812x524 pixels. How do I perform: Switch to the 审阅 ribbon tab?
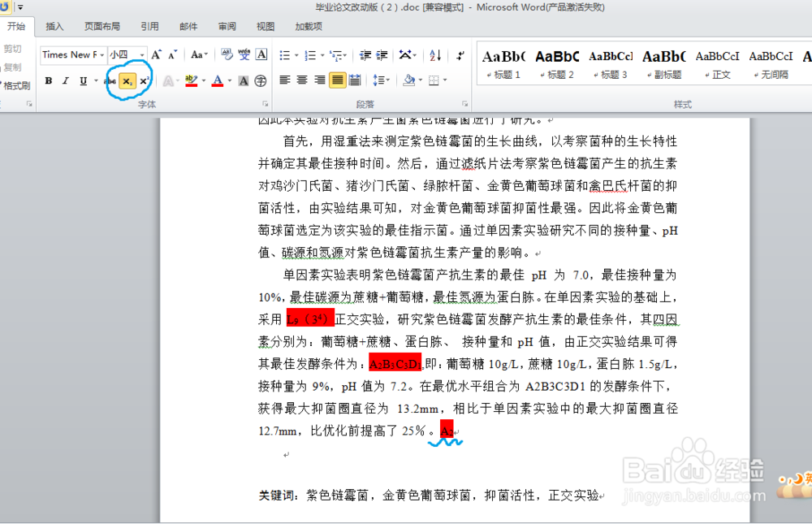pyautogui.click(x=227, y=26)
